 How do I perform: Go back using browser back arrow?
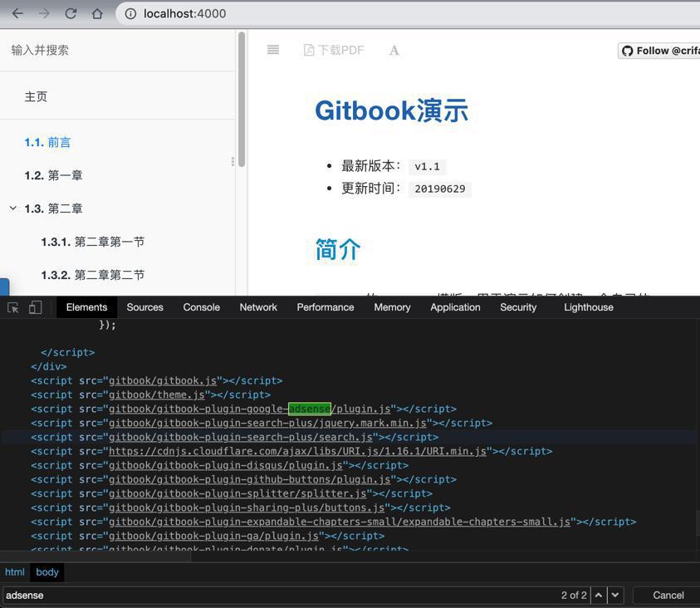(x=17, y=14)
